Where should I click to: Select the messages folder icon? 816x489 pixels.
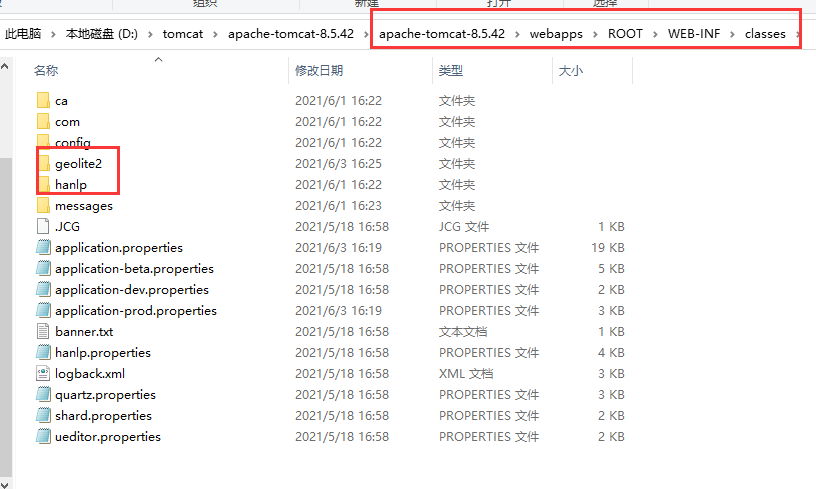(x=43, y=205)
